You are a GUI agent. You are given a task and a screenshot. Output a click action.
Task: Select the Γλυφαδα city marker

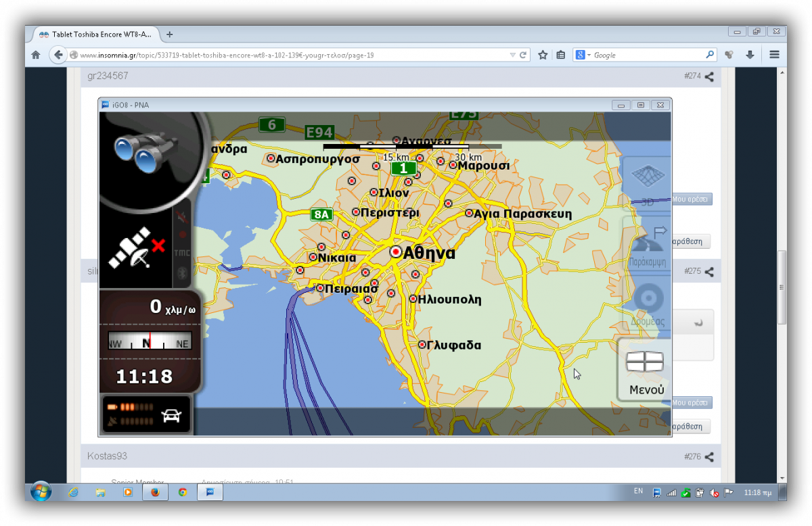tap(422, 345)
